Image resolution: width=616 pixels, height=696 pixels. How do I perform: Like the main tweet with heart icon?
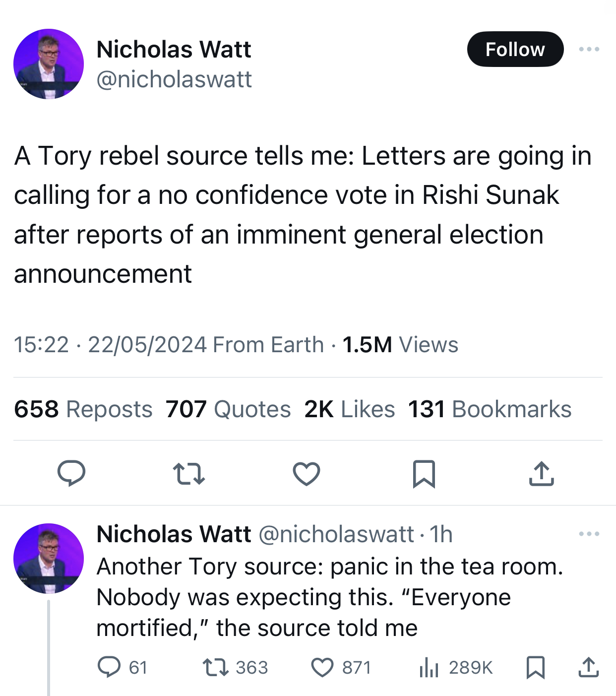(x=307, y=473)
